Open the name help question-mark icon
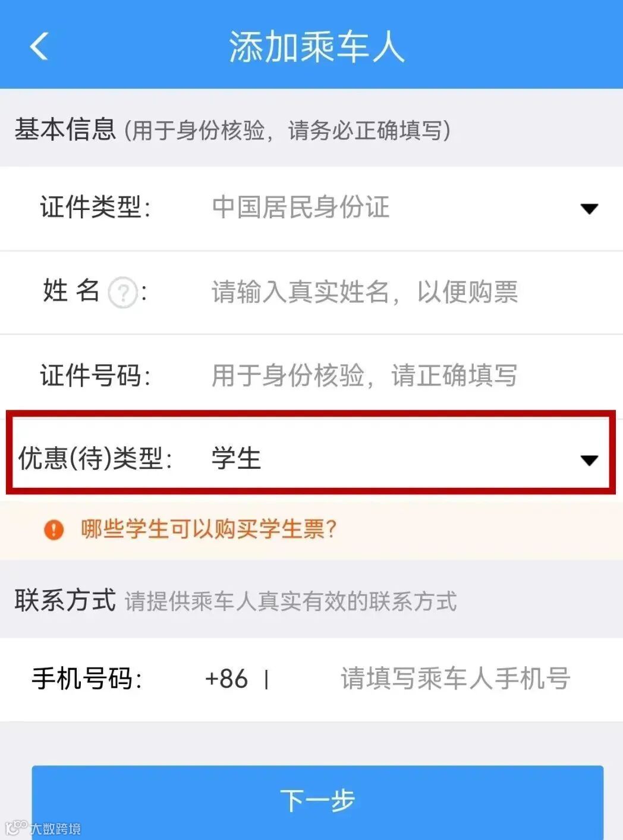Viewport: 623px width, 840px height. (122, 293)
